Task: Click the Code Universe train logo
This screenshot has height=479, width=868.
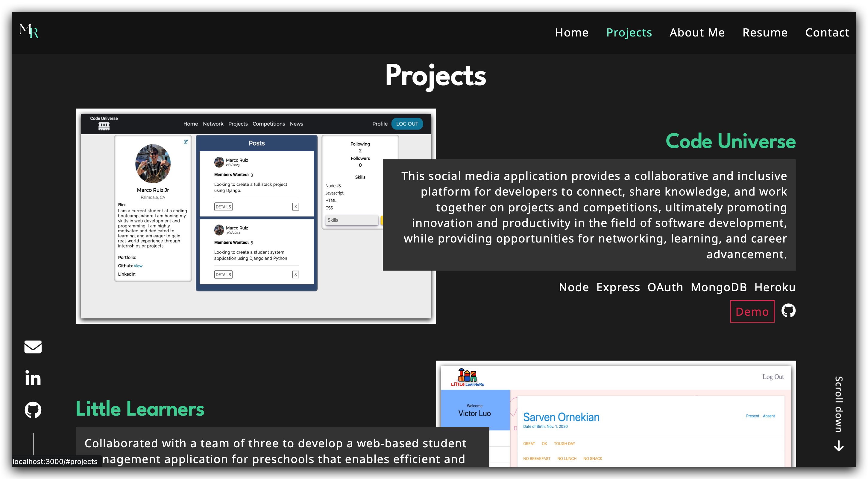Action: (x=104, y=126)
